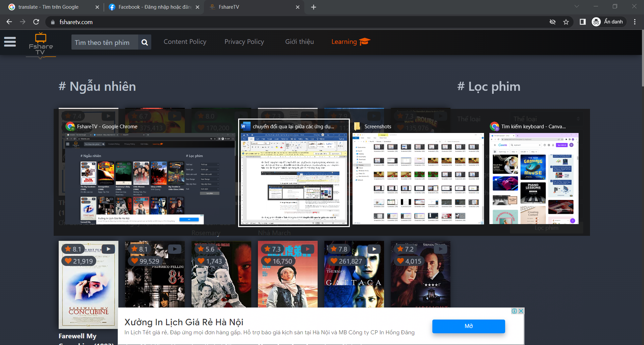Image resolution: width=644 pixels, height=345 pixels.
Task: Open Xưởng In Lịch Giá Rẻ Hà Nội ad title
Action: point(184,322)
